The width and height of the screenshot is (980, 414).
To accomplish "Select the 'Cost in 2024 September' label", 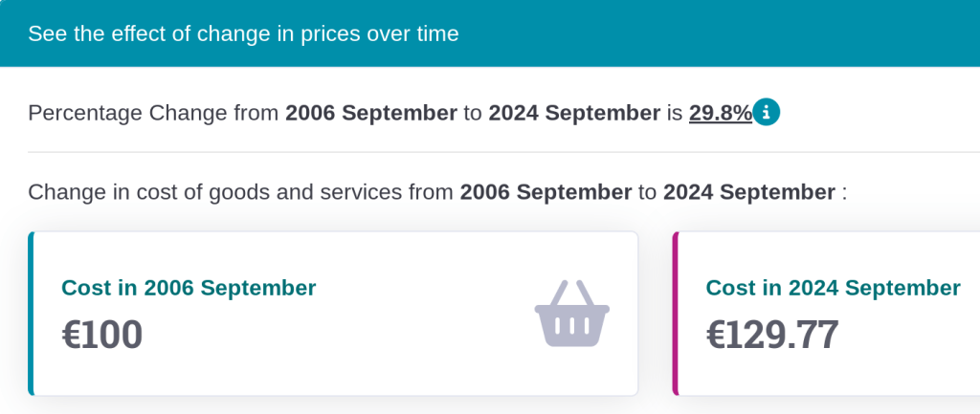I will [x=833, y=288].
